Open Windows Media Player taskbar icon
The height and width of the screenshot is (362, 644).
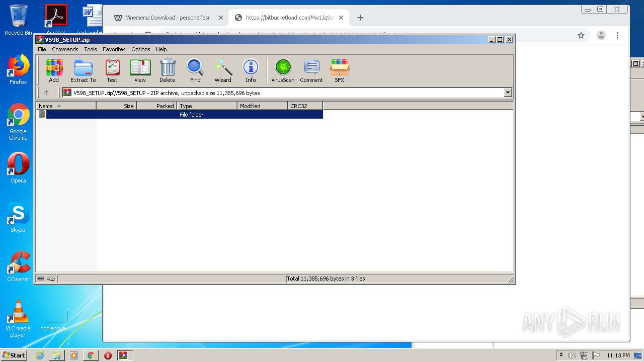click(74, 355)
